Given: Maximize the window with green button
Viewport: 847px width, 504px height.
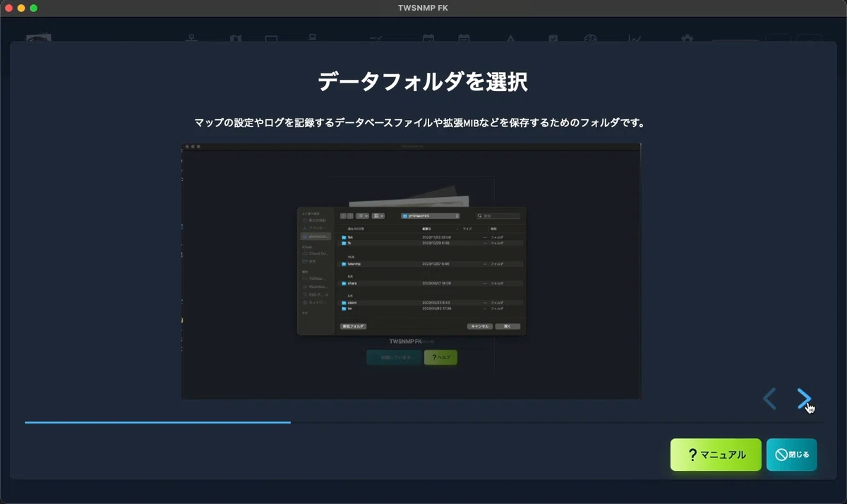Looking at the screenshot, I should click(33, 8).
